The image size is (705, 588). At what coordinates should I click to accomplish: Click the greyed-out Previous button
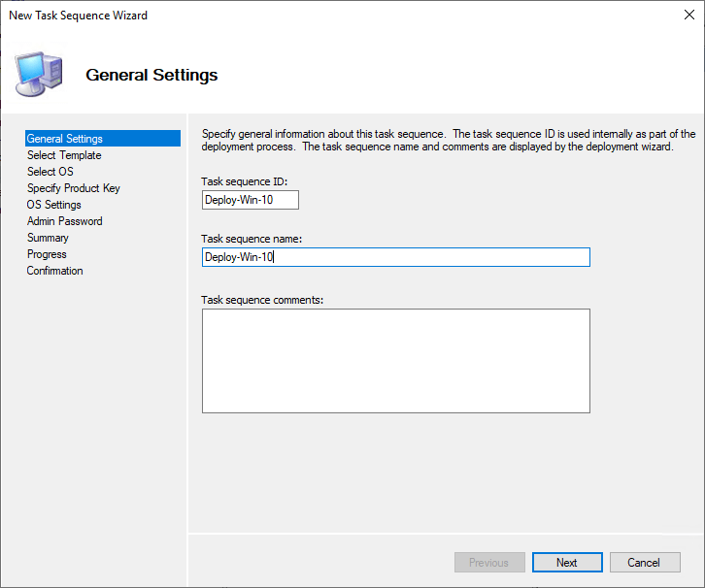pos(489,563)
